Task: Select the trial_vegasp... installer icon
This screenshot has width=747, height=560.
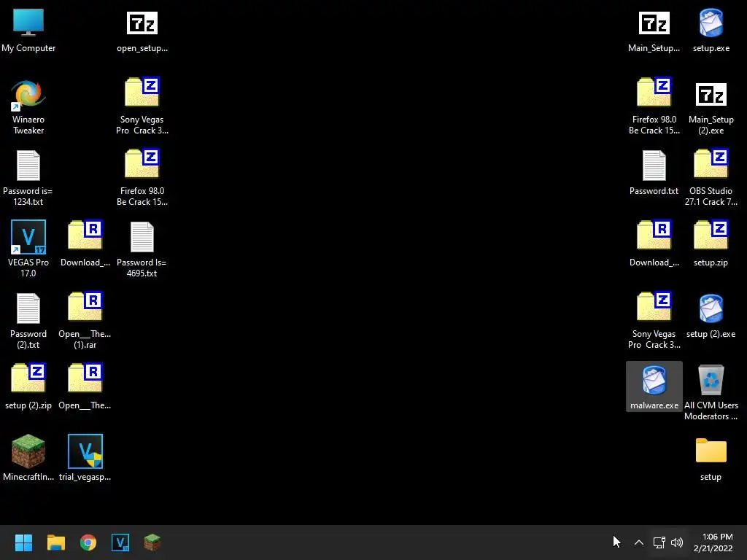Action: point(85,459)
